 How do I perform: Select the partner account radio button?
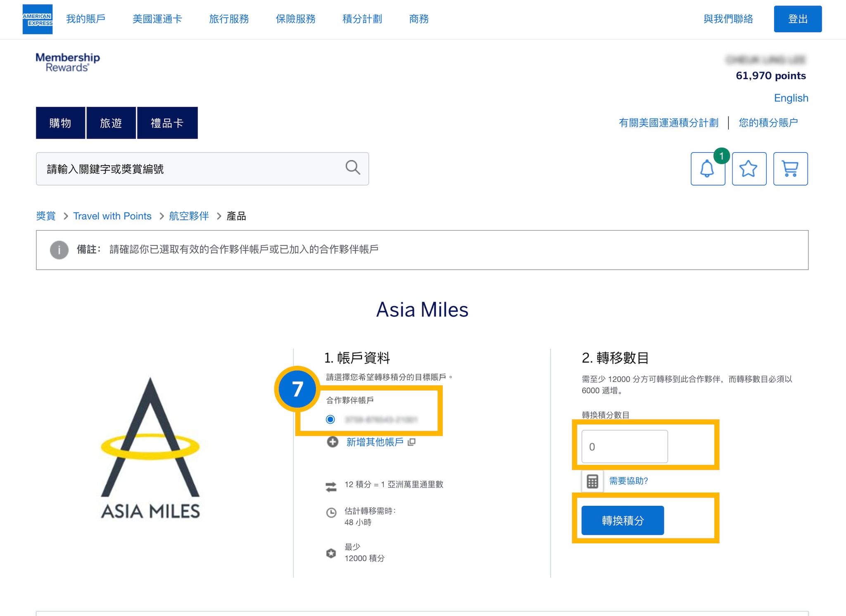[x=330, y=419]
